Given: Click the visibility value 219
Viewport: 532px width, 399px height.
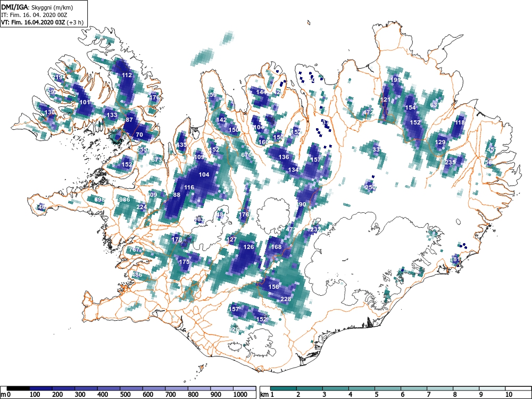Looking at the screenshot, I should 58,77.
